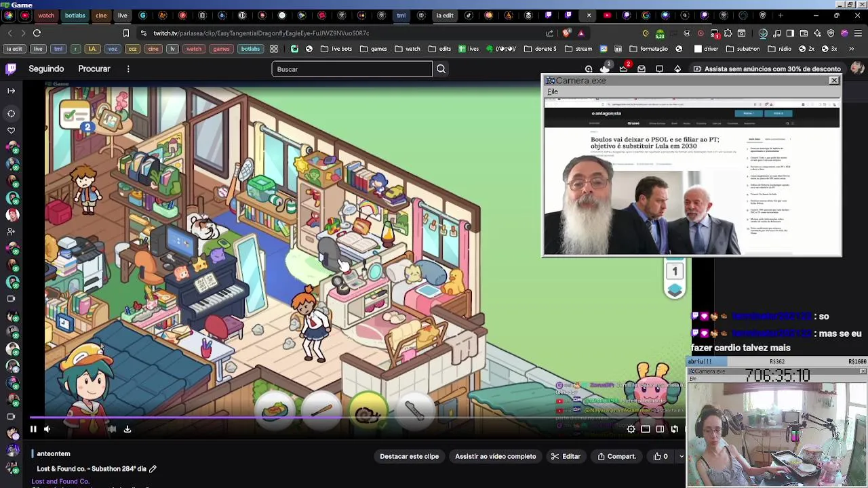
Task: Click the Twitch search magnifier button
Action: click(x=441, y=68)
